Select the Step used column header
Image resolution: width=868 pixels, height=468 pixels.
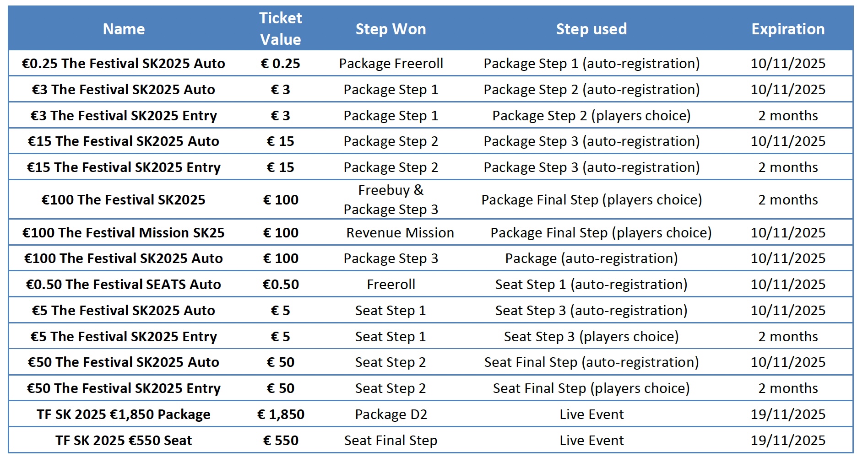[x=591, y=29]
